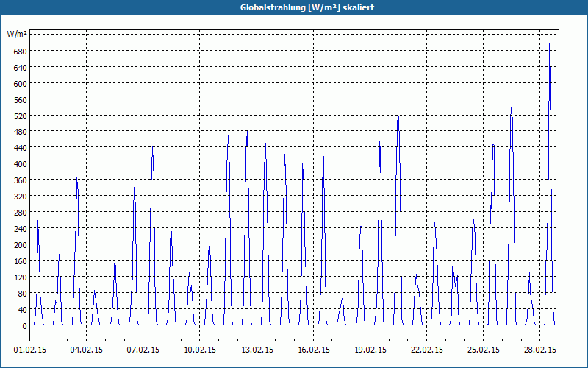Select the 25.02.15 date label
This screenshot has height=368, width=588.
[484, 350]
